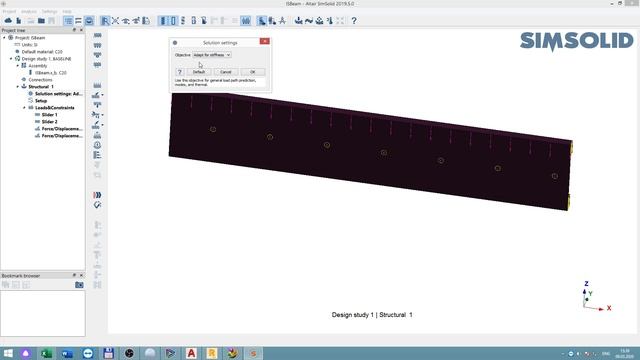This screenshot has width=640, height=360.
Task: Pin the Bookmark browser panel
Action: pos(74,276)
